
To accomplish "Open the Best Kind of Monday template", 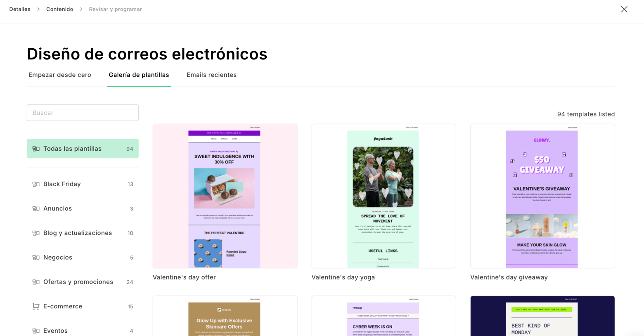I will [542, 316].
